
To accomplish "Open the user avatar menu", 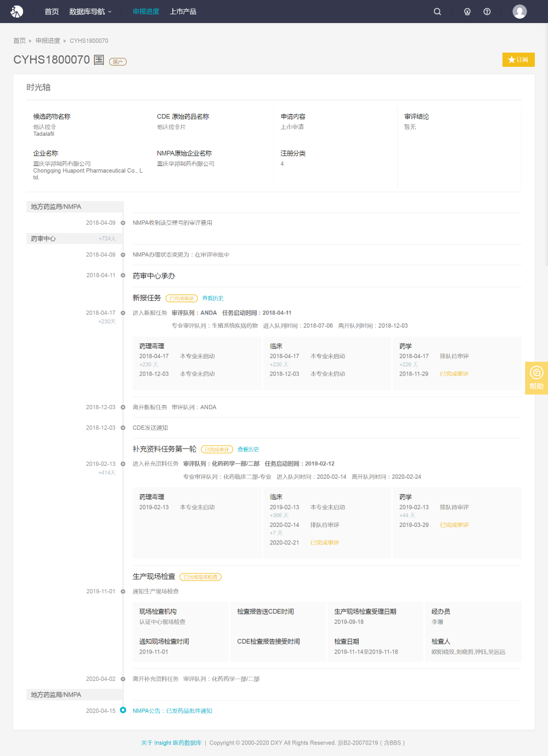I will 519,12.
